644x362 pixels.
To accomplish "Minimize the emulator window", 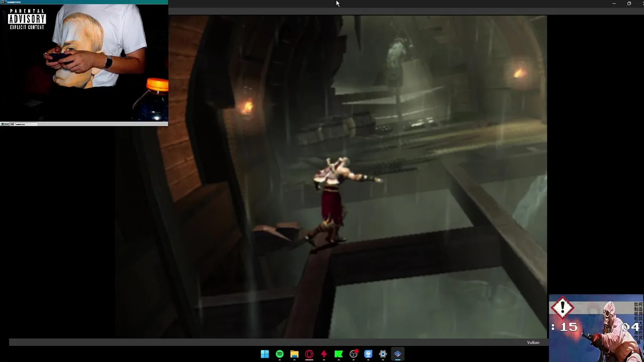I will coord(614,4).
